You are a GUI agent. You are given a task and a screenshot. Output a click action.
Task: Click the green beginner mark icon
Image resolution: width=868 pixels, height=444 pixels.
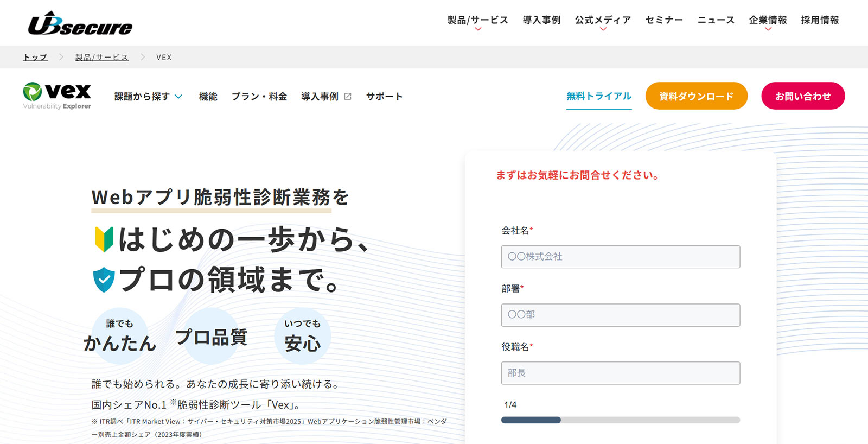pyautogui.click(x=104, y=239)
